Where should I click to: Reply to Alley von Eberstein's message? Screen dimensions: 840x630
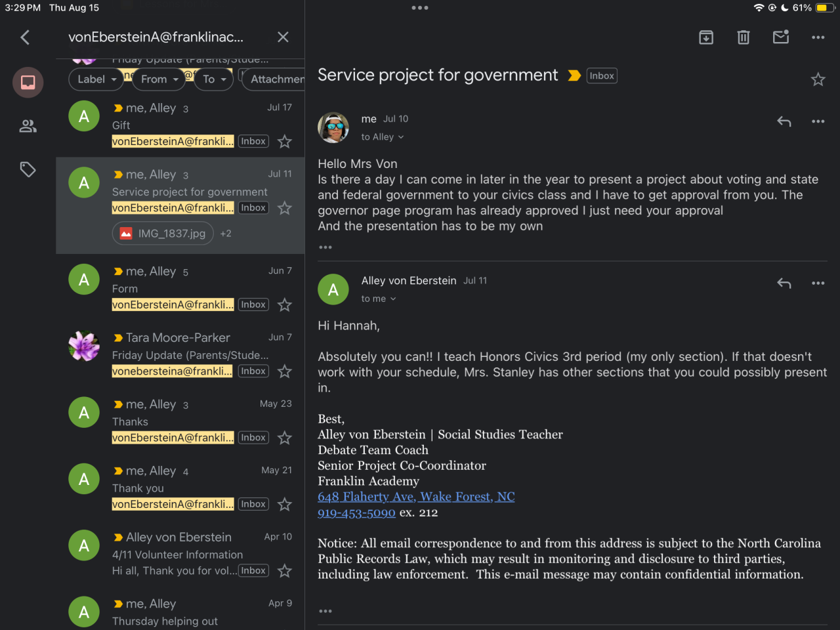(784, 283)
